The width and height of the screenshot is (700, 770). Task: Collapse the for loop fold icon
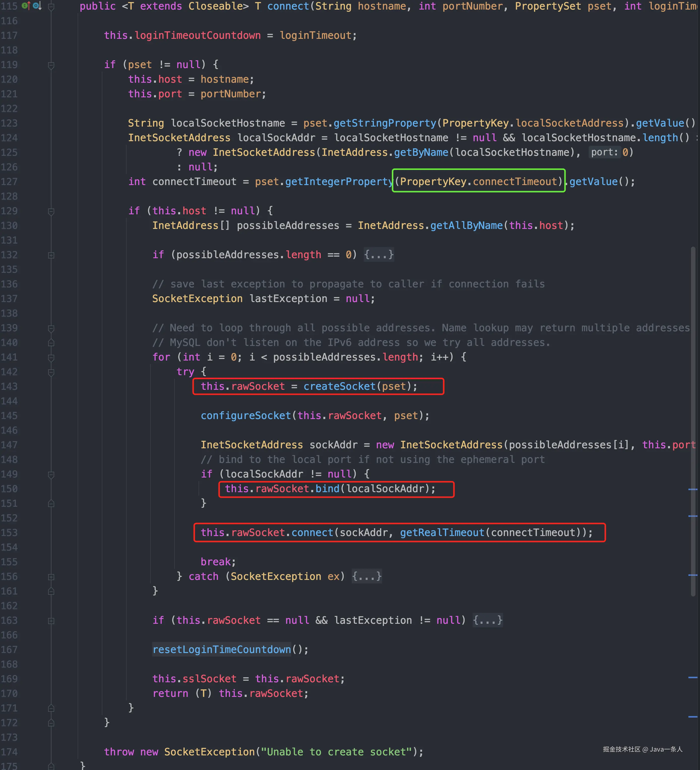[51, 358]
